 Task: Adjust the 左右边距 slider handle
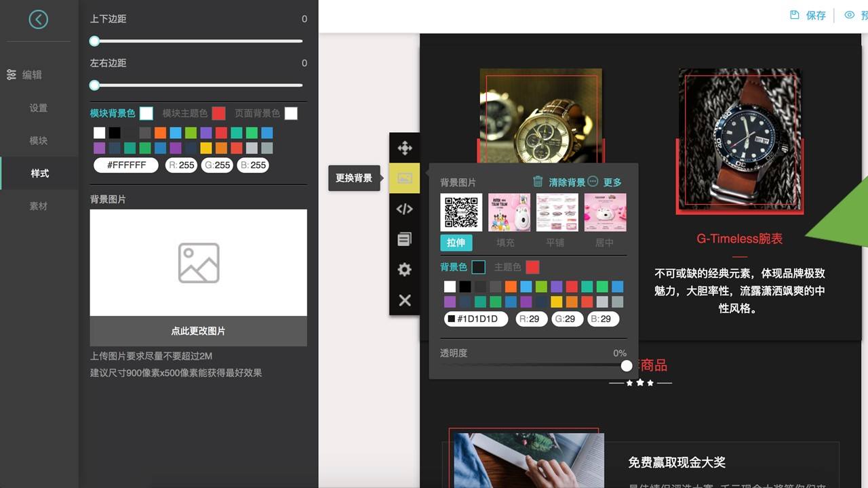(x=95, y=85)
